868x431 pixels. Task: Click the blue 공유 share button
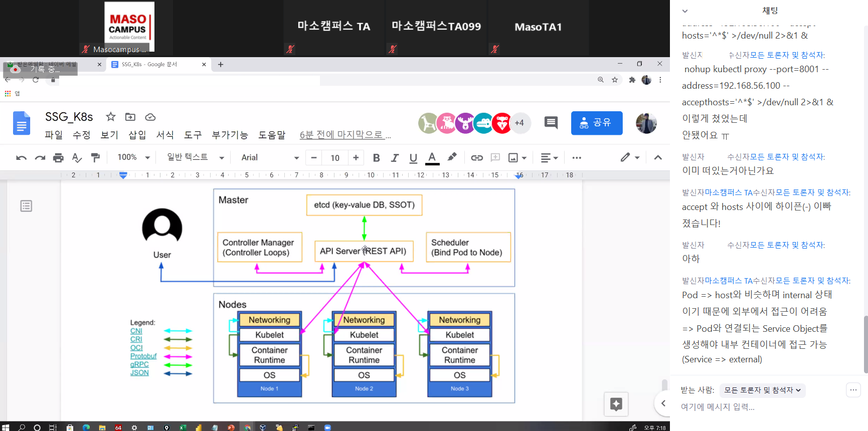[x=596, y=123]
